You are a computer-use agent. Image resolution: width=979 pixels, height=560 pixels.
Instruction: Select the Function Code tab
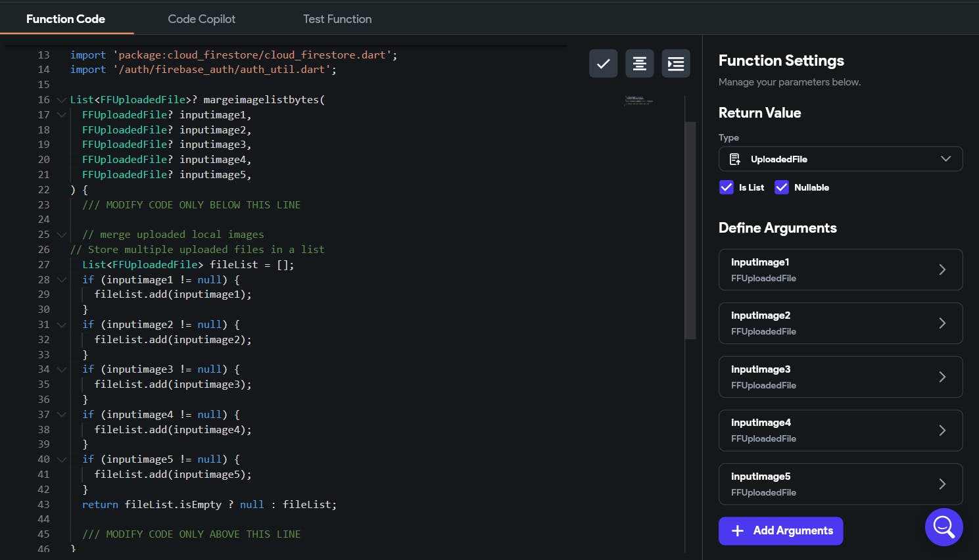66,19
